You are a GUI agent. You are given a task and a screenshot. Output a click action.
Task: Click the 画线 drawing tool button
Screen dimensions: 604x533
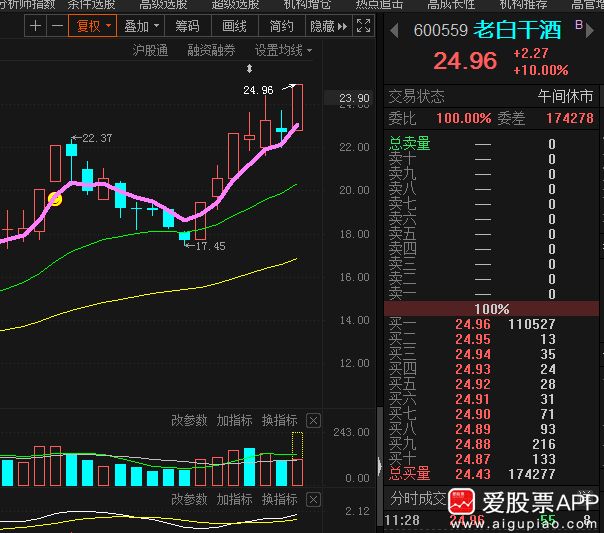click(x=235, y=26)
